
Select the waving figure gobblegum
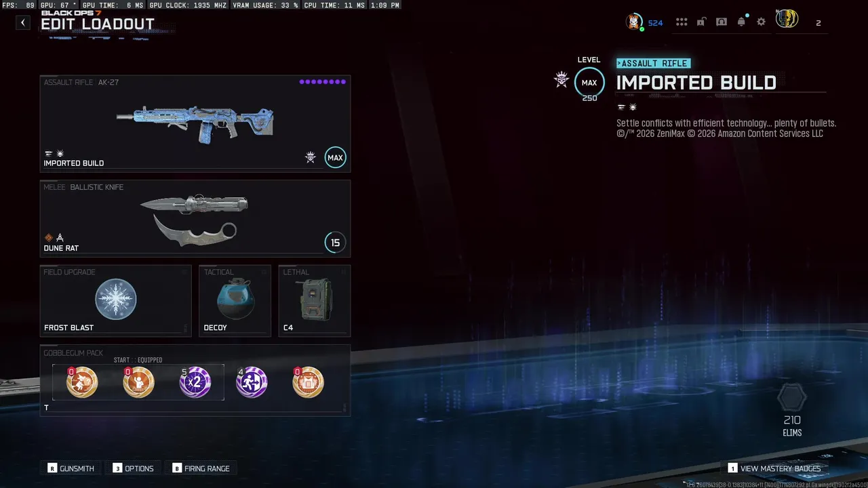coord(138,382)
